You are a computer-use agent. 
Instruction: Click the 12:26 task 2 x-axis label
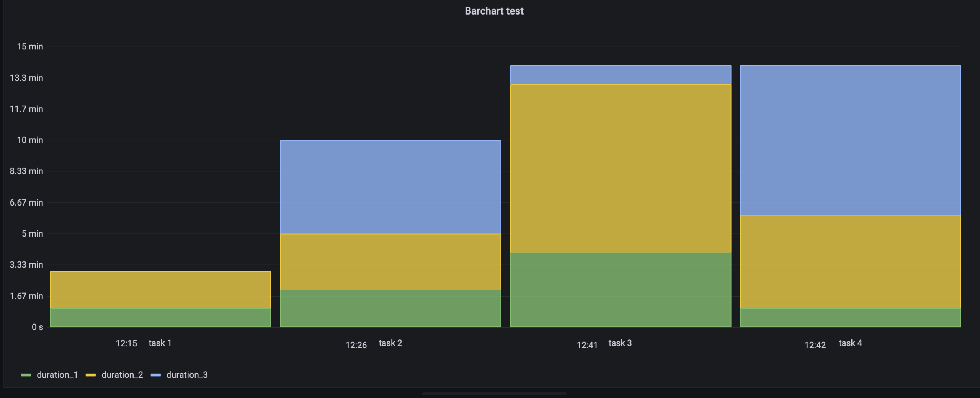click(x=374, y=344)
